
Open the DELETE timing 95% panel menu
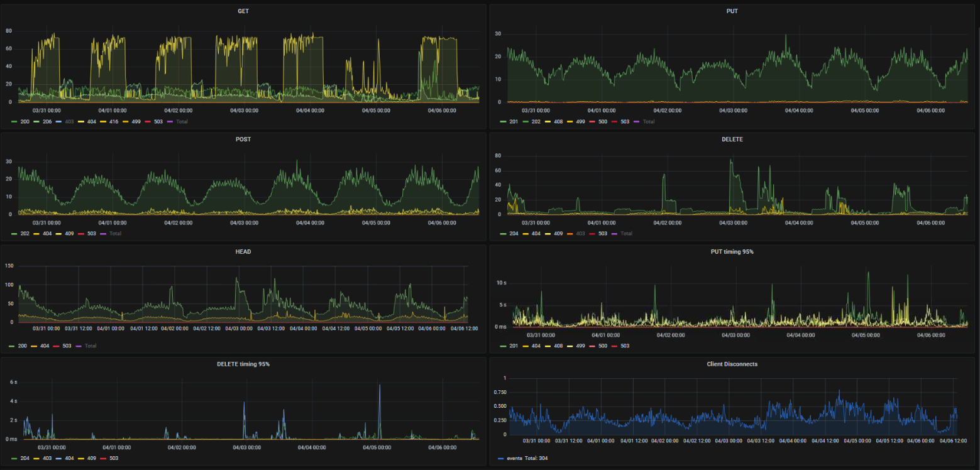click(x=243, y=364)
